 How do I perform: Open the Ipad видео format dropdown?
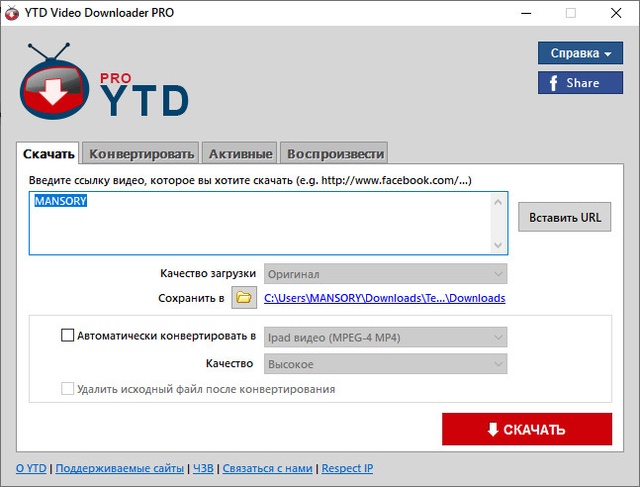point(385,337)
